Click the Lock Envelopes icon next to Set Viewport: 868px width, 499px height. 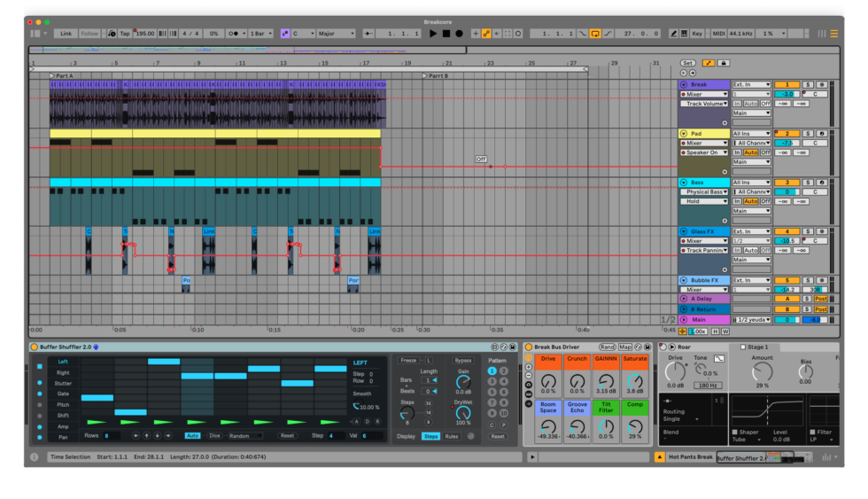click(x=724, y=63)
